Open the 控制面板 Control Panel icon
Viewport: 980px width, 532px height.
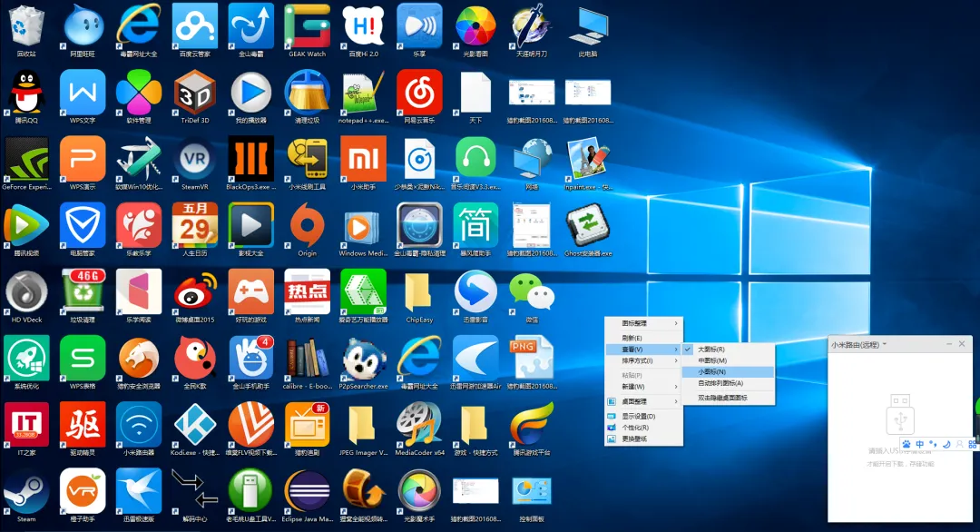click(532, 498)
